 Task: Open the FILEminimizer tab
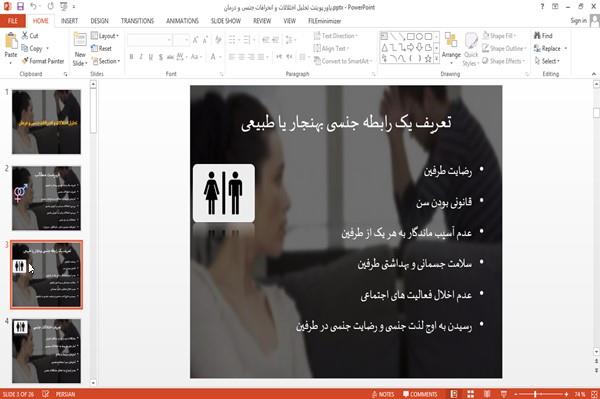[x=324, y=21]
